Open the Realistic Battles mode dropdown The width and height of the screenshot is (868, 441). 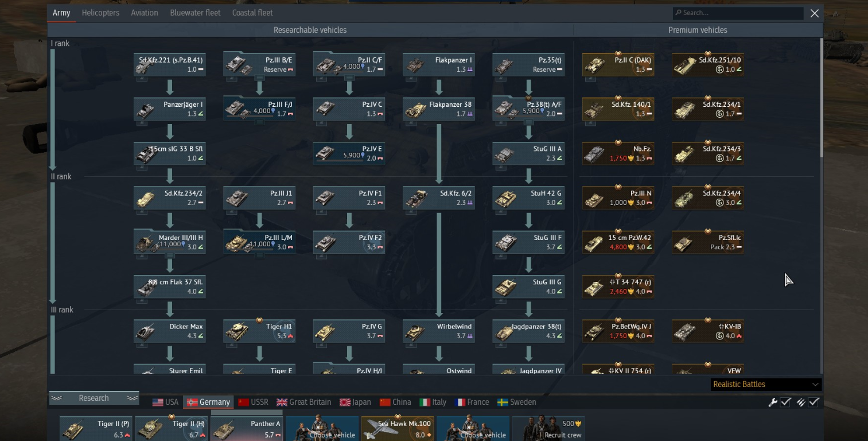765,384
